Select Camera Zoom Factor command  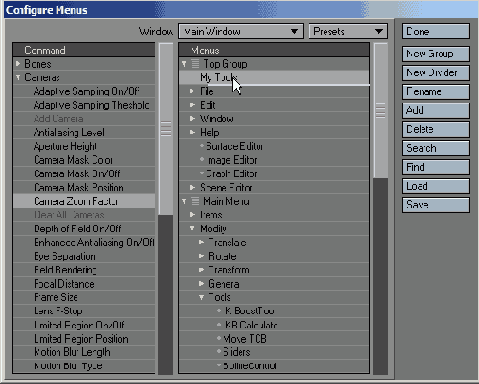coord(84,201)
